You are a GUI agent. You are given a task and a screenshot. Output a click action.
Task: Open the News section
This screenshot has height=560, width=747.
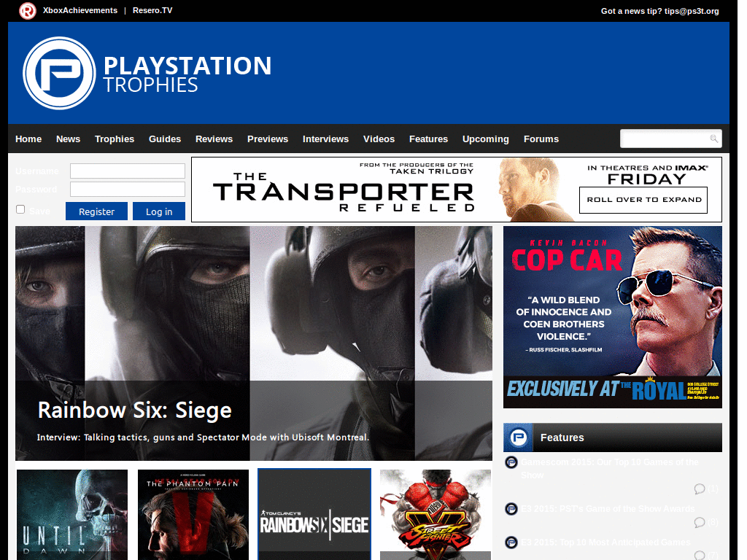(x=68, y=139)
